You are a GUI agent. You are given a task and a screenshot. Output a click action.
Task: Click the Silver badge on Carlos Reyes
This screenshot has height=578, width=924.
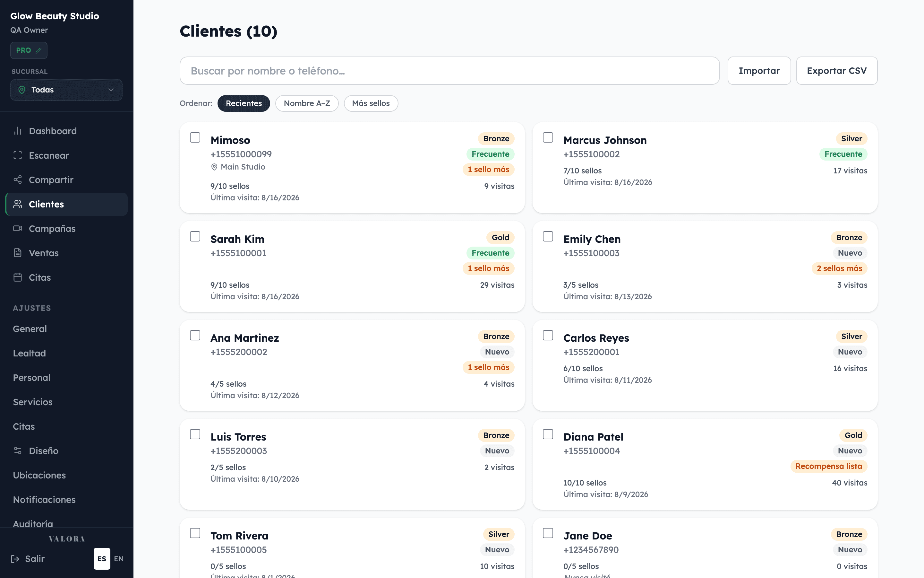[x=851, y=337]
